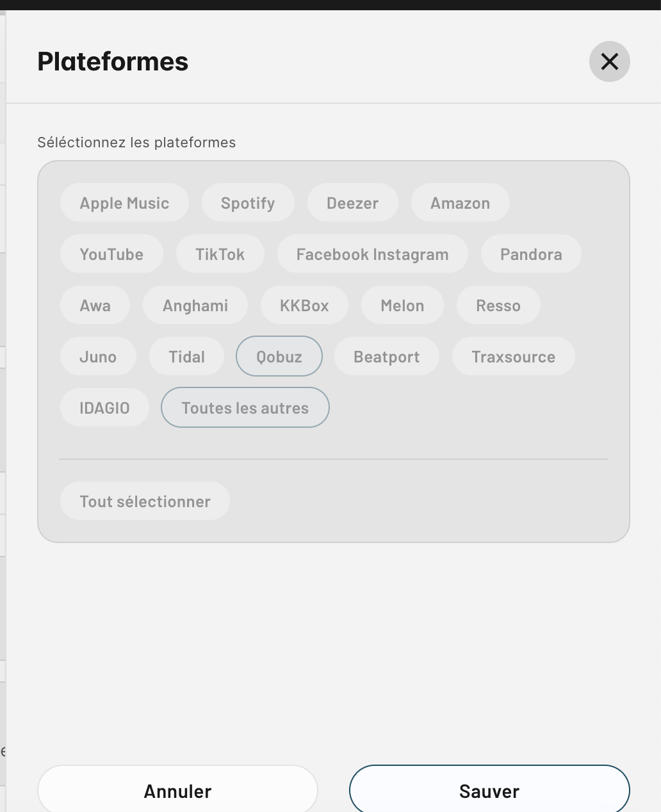
Task: Select the KKBox chip
Action: [304, 305]
